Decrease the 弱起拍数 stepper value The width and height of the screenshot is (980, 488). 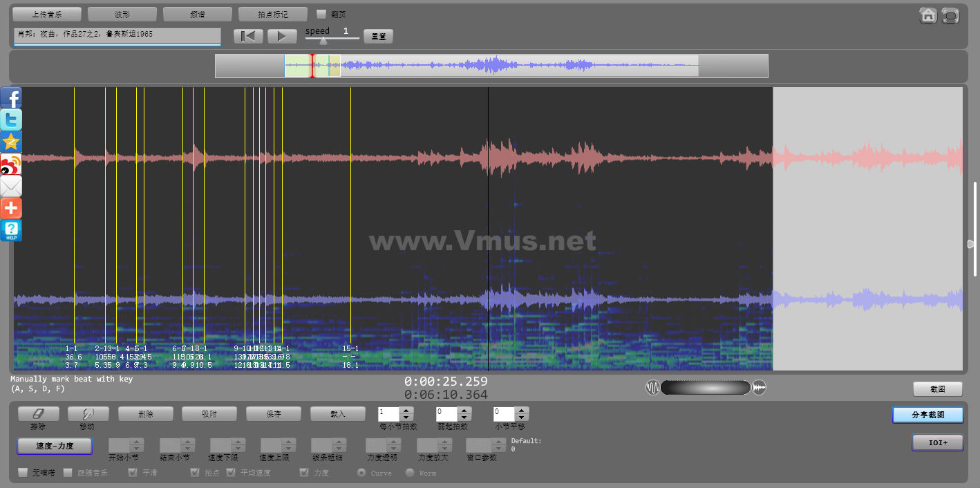(465, 417)
